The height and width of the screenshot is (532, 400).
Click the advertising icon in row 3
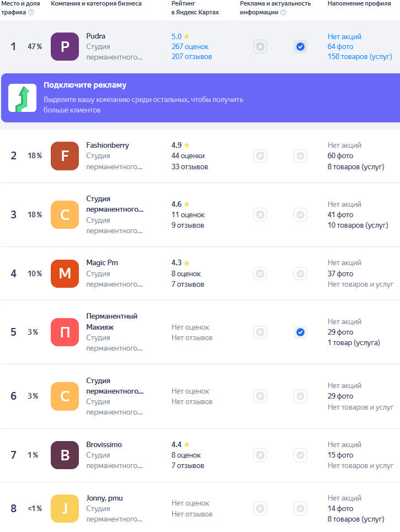[260, 215]
